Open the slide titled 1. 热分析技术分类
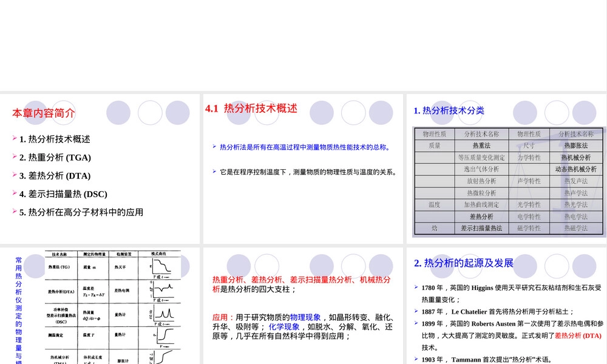The image size is (607, 364). tap(507, 169)
